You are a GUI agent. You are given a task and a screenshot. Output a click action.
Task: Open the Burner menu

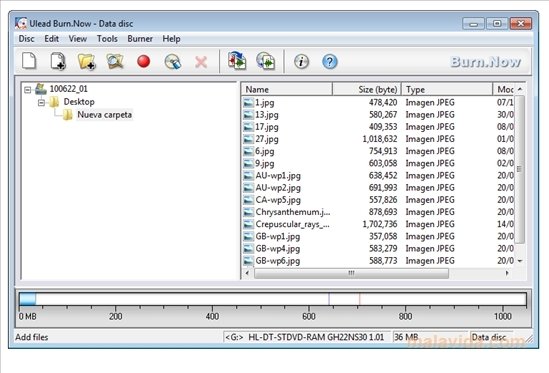(x=140, y=39)
